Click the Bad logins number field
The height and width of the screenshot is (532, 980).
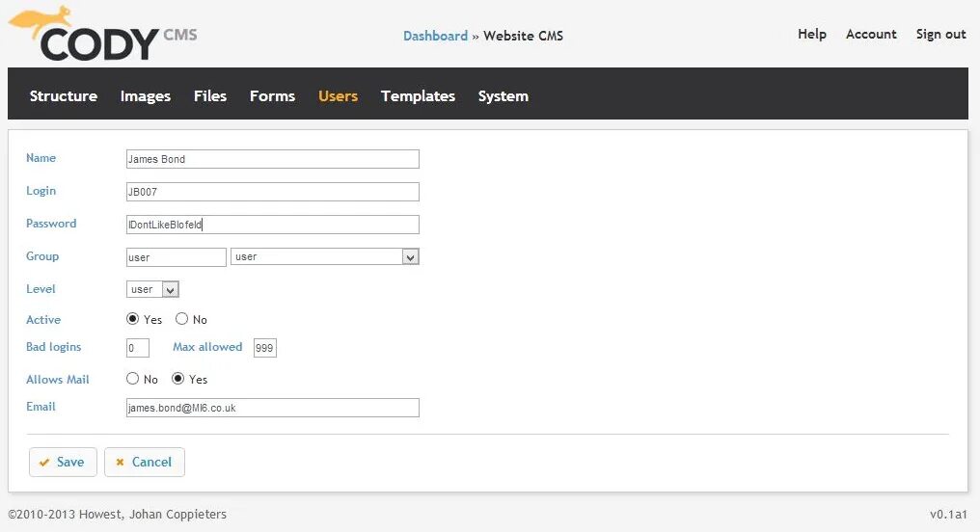[x=138, y=348]
